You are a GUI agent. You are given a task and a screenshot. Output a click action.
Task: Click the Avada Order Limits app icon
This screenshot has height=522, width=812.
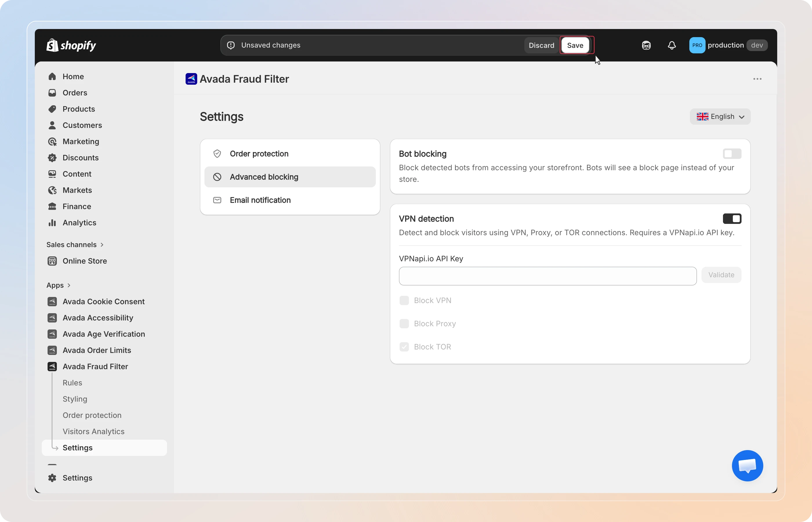(x=52, y=351)
